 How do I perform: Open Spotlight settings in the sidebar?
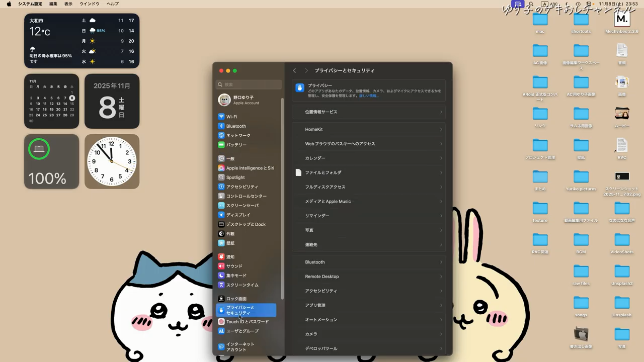click(x=221, y=177)
